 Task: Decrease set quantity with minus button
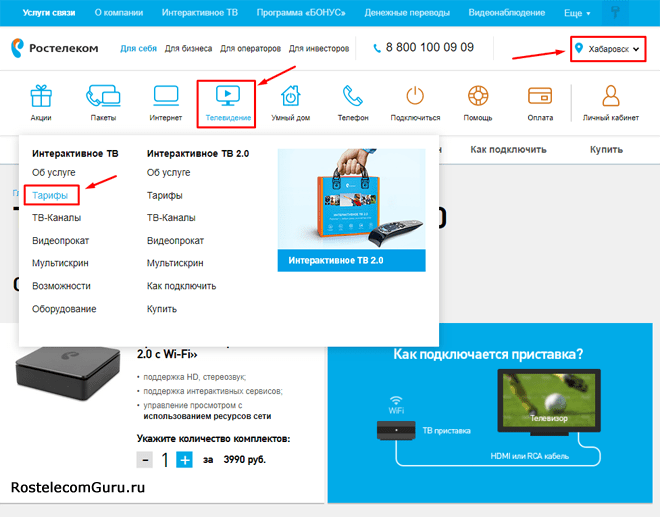coord(146,460)
